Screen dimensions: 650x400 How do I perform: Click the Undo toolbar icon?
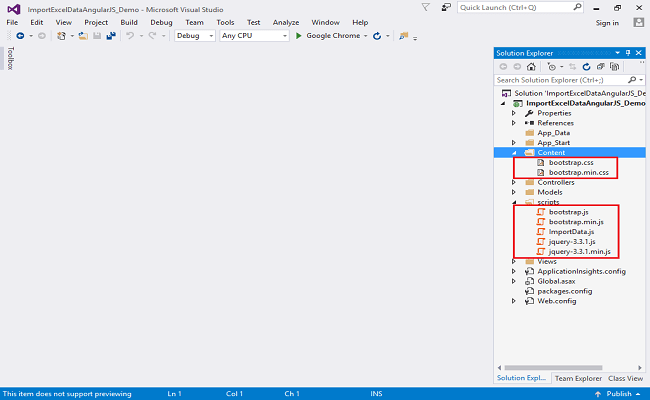(130, 36)
